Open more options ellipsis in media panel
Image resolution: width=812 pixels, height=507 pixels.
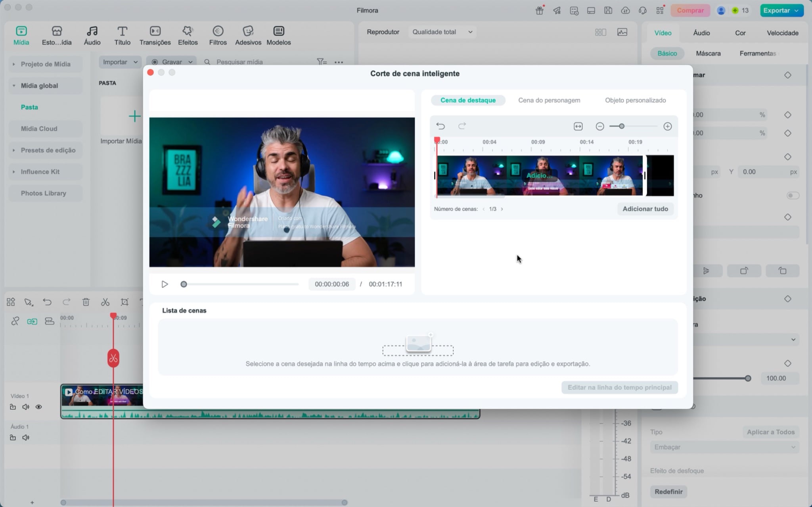pos(339,62)
